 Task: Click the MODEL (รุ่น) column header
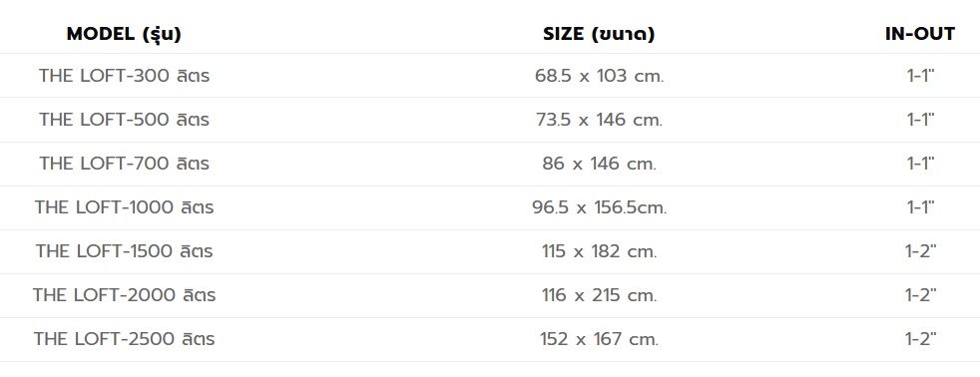[124, 34]
